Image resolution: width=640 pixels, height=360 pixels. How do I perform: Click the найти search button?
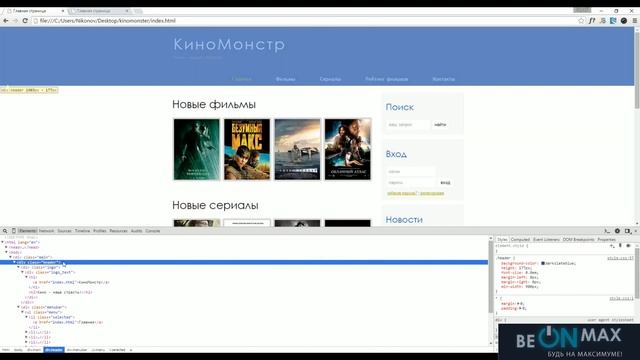click(x=440, y=124)
